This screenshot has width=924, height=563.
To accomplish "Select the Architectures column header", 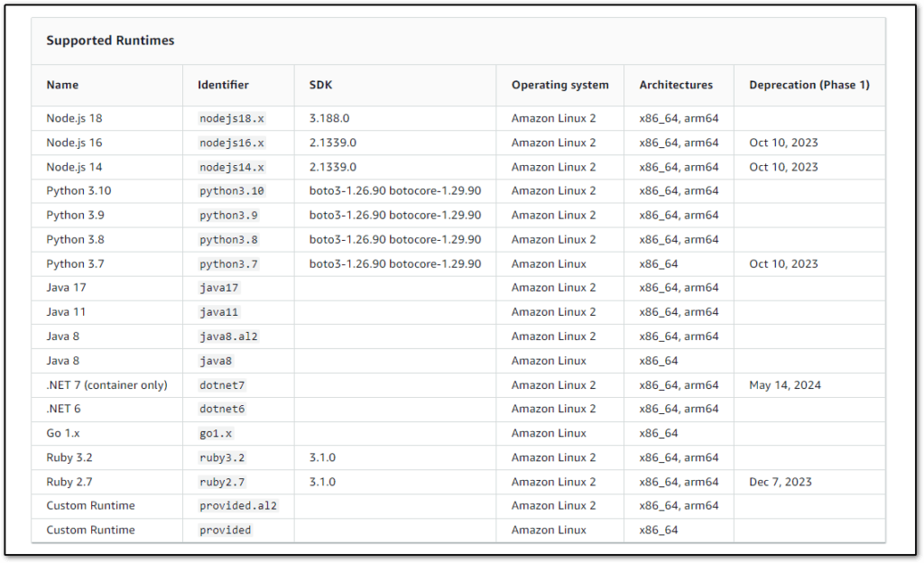I will [x=677, y=84].
